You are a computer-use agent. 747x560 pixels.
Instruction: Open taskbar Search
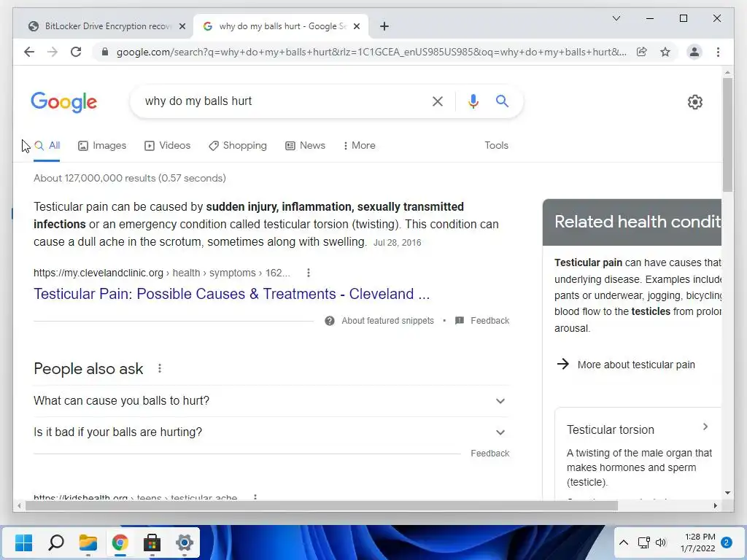55,542
